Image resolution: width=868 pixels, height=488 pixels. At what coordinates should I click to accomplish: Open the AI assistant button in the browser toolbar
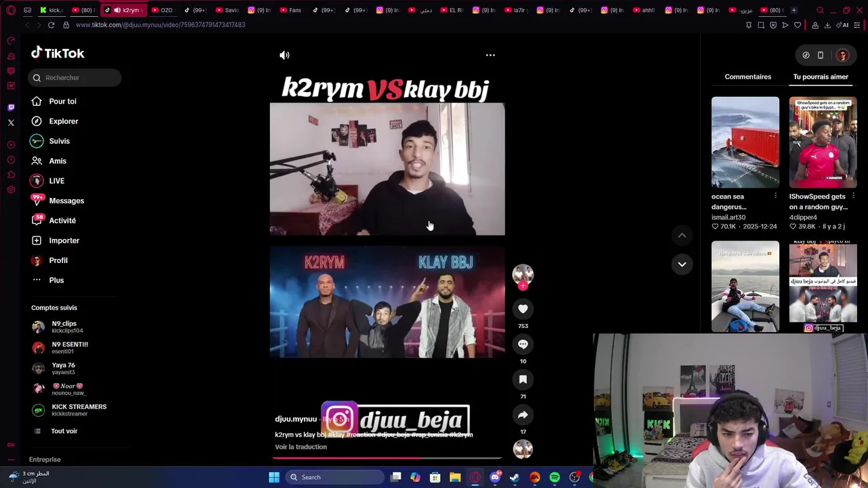[843, 25]
